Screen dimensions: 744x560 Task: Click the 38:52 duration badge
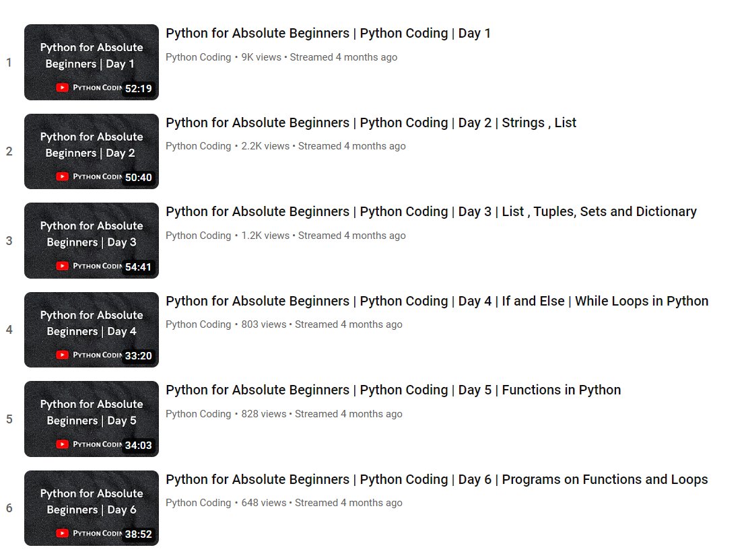click(139, 534)
